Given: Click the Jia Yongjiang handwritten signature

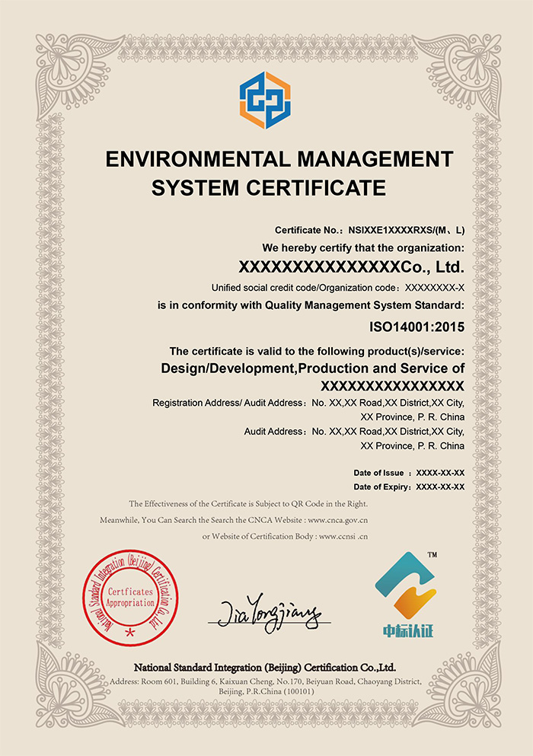Looking at the screenshot, I should 269,613.
